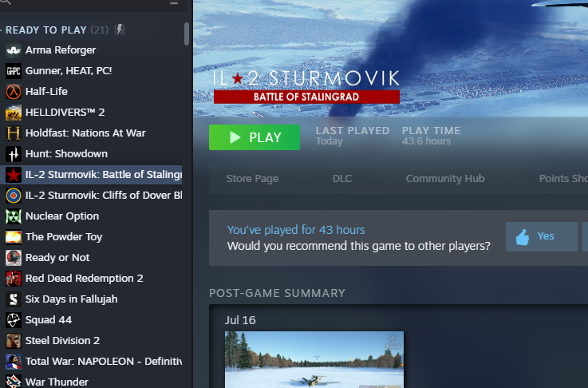Launch the game with the green PLAY button
This screenshot has width=588, height=388.
pyautogui.click(x=255, y=137)
